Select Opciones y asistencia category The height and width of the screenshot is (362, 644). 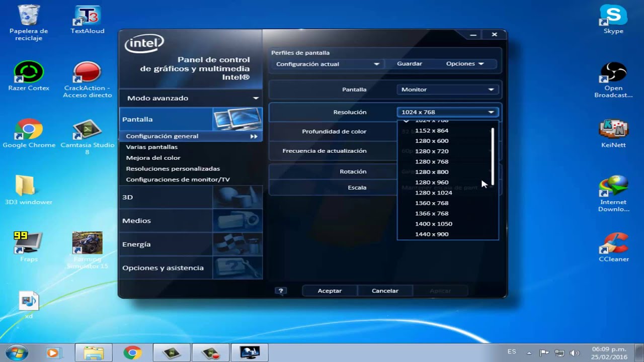tap(166, 268)
